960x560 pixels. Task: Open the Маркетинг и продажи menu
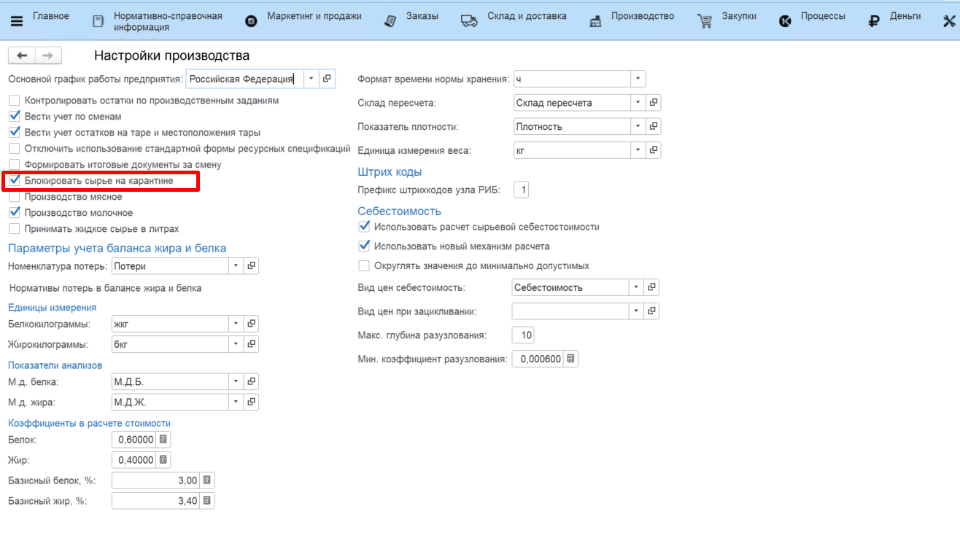314,16
